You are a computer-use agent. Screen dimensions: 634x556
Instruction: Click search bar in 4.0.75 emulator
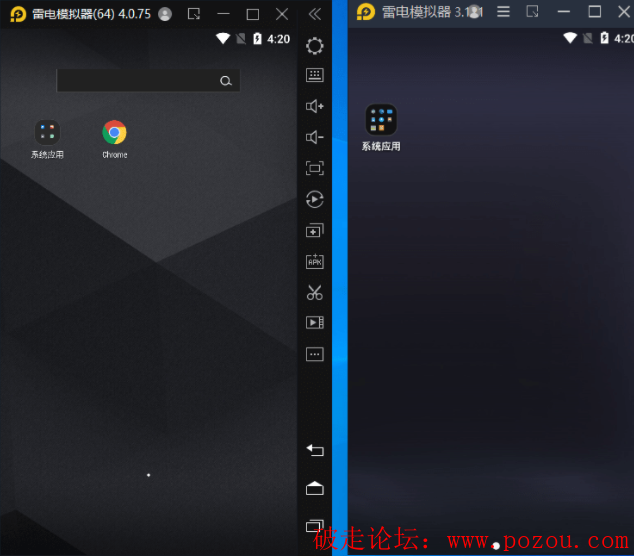[x=148, y=80]
